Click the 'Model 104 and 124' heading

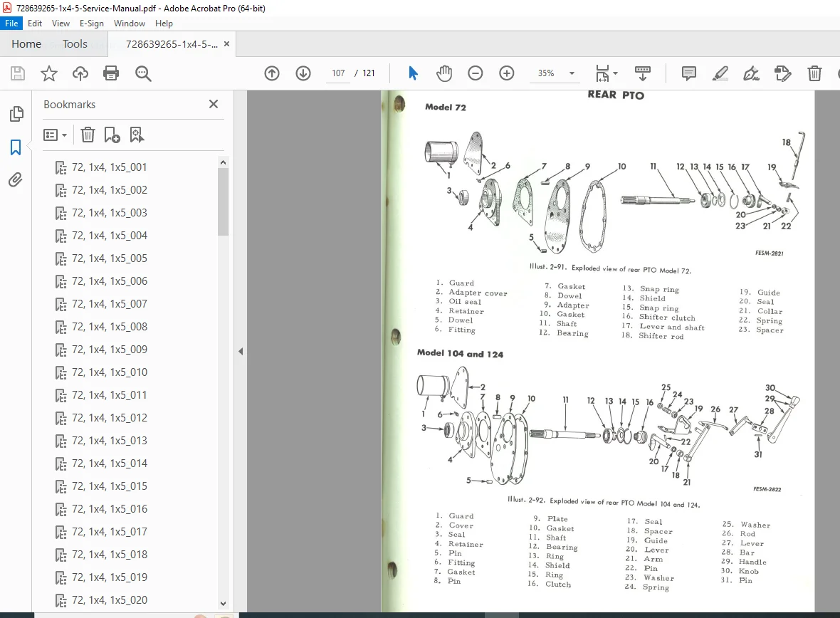[460, 353]
